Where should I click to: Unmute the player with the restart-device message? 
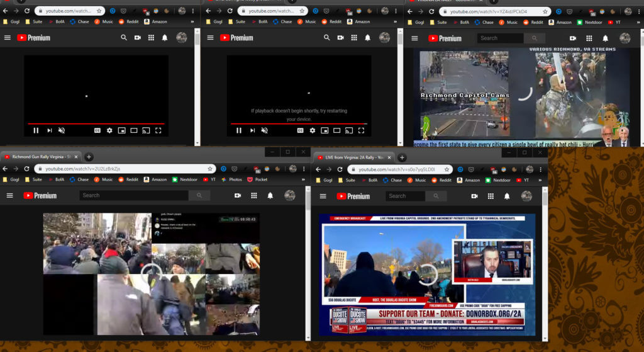265,130
